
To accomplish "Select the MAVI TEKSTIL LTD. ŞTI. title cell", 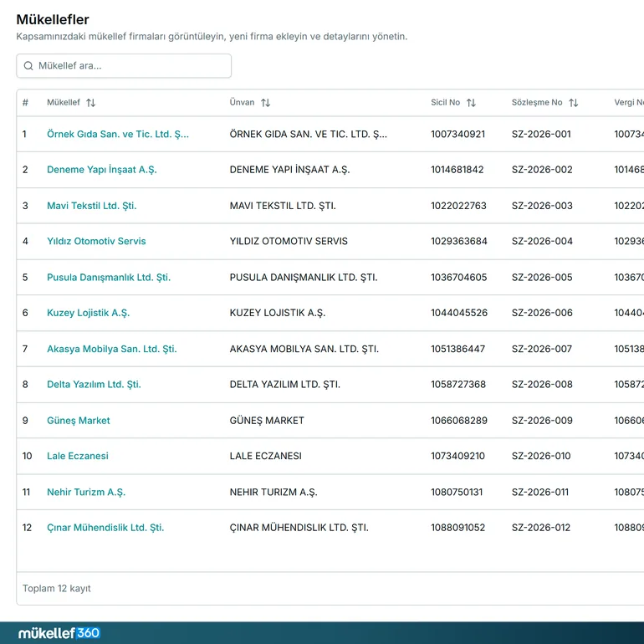I will pos(283,206).
